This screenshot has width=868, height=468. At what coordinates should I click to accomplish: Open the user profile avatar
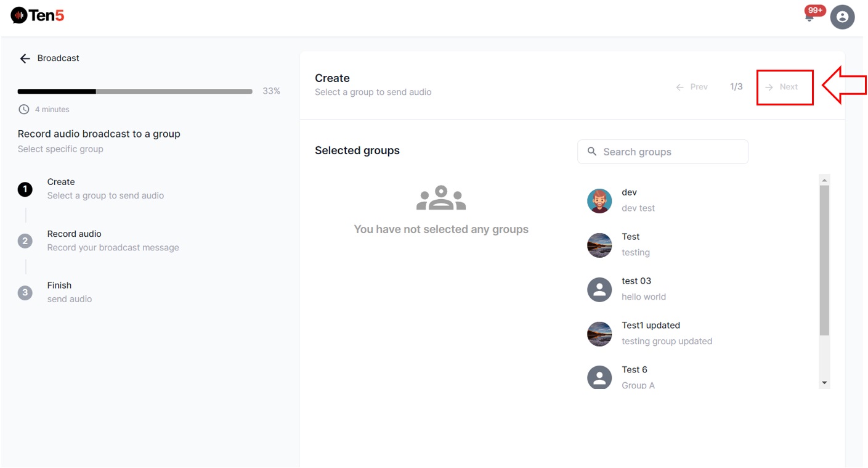(842, 17)
